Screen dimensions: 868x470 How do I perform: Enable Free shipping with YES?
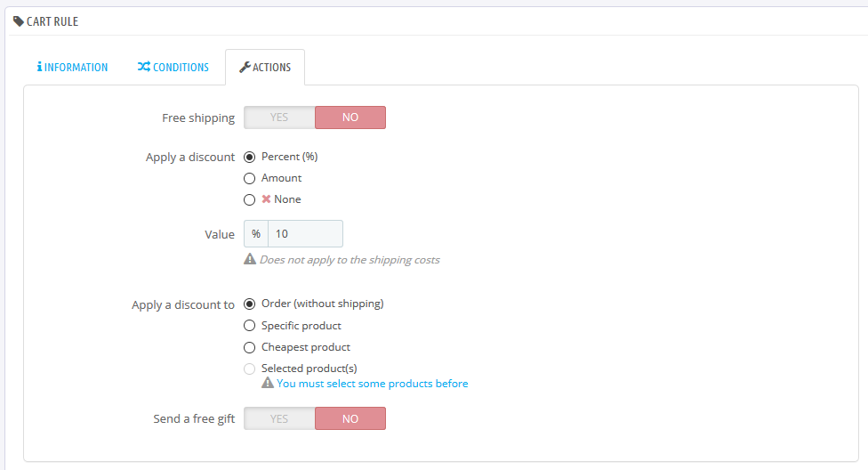tap(279, 117)
